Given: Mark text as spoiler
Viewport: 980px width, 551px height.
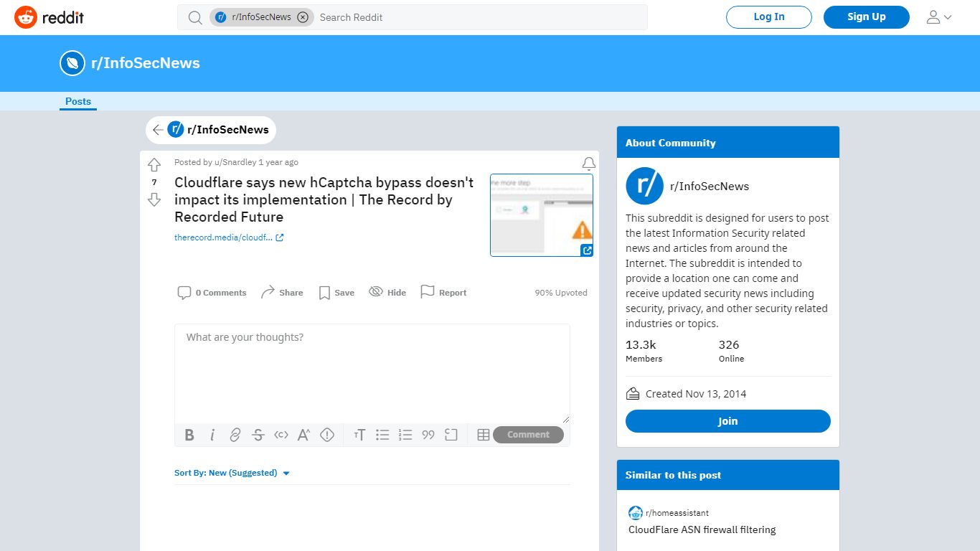Looking at the screenshot, I should 327,435.
